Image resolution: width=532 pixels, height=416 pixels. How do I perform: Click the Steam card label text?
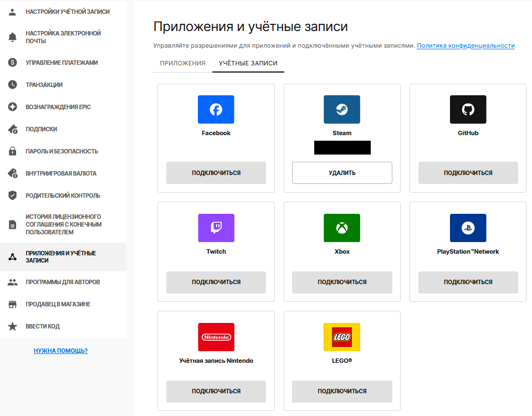coord(342,133)
